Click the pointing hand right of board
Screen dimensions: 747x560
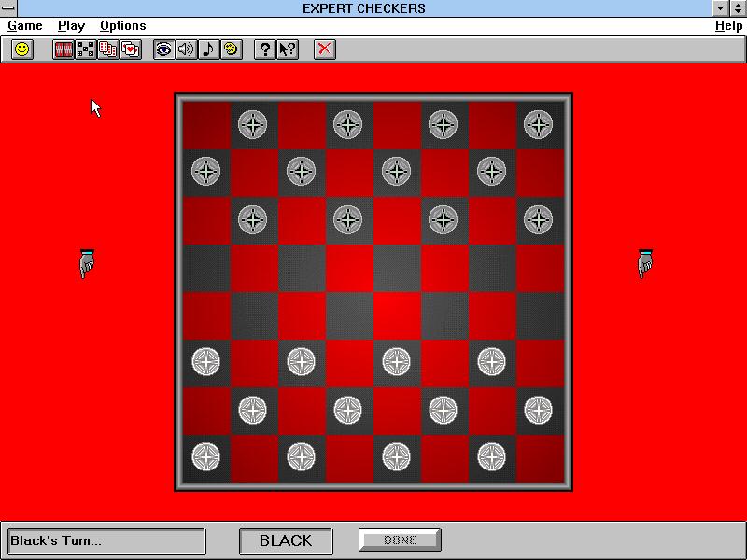(x=645, y=263)
